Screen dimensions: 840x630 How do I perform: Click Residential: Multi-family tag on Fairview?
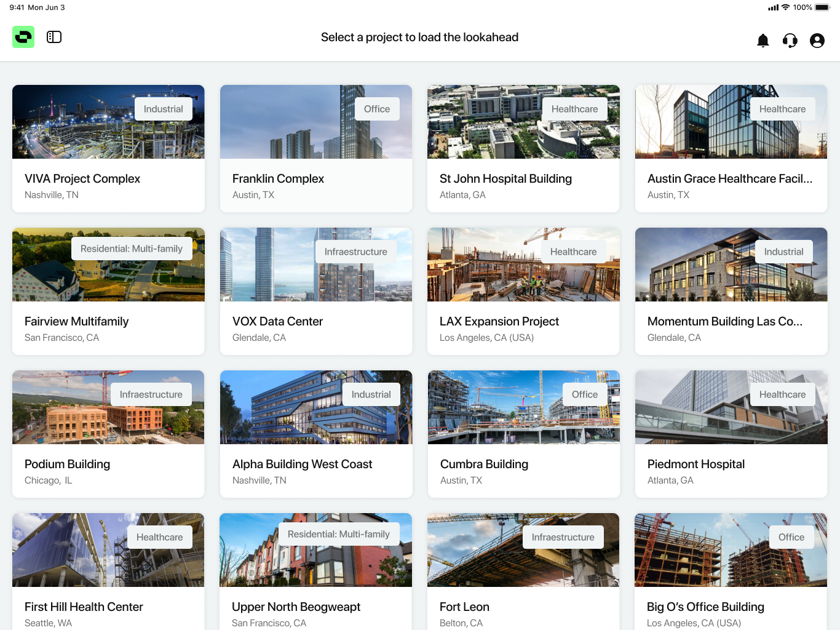click(x=132, y=249)
